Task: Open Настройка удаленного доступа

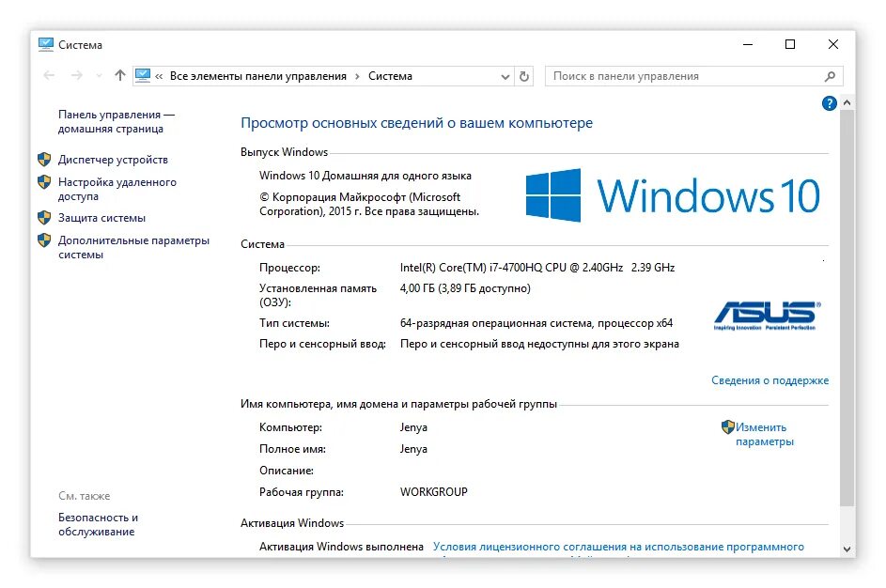Action: [117, 189]
